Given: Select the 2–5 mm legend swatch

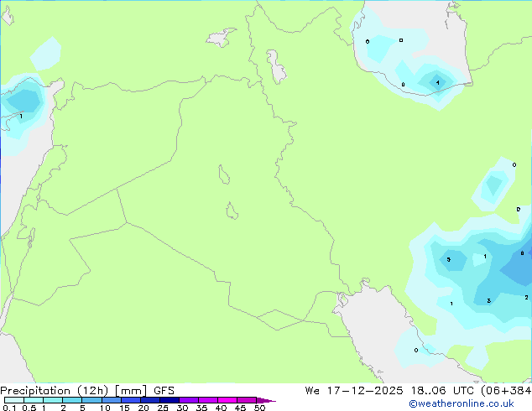Looking at the screenshot, I should pos(72,400).
